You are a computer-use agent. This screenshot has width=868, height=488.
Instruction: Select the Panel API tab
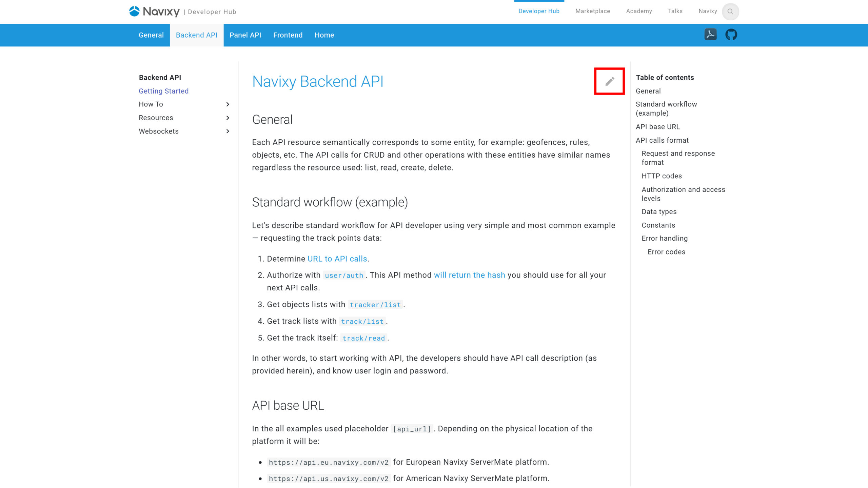tap(245, 35)
